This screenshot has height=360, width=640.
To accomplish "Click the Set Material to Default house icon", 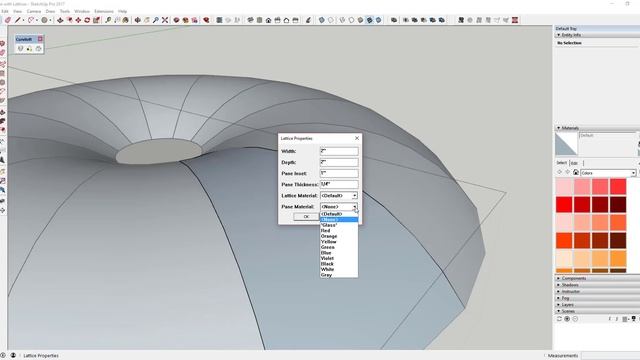I will pos(576,173).
